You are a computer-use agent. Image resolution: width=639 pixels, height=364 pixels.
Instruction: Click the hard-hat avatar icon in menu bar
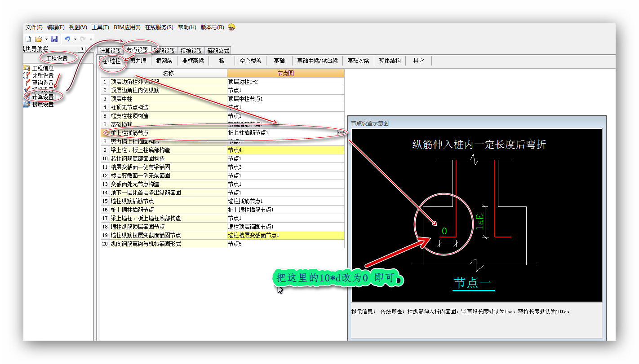coord(231,27)
